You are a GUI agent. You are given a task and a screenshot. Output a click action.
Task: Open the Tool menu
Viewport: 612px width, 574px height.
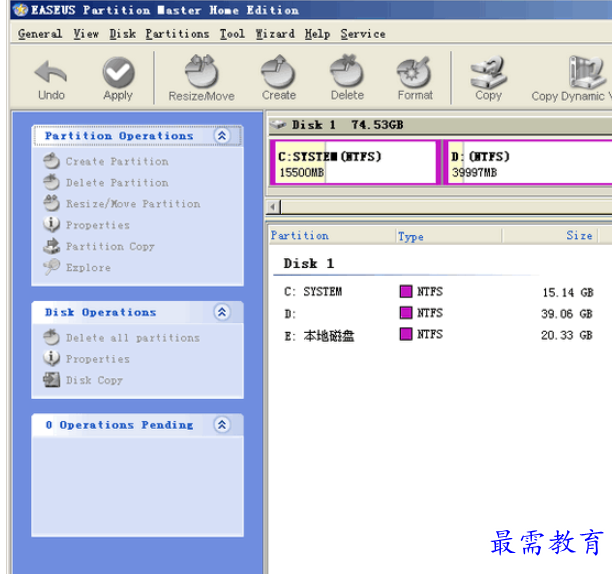(x=232, y=34)
